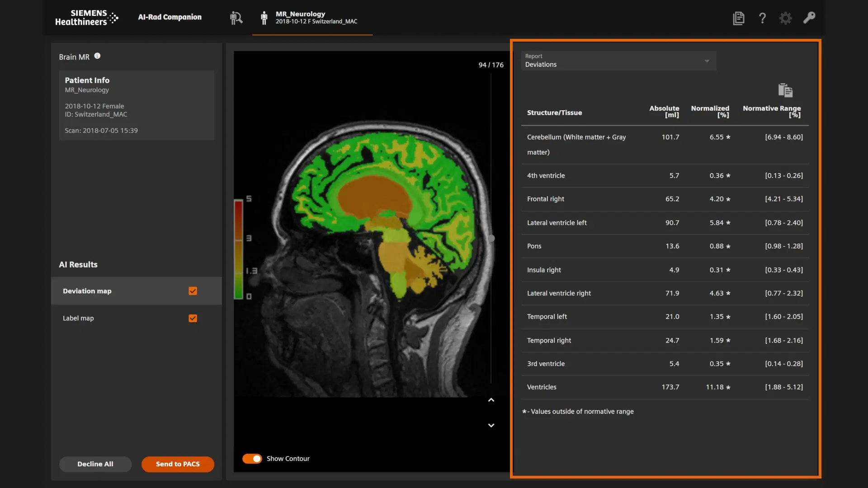868x488 pixels.
Task: Uncheck the Label map checkbox
Action: pos(193,318)
